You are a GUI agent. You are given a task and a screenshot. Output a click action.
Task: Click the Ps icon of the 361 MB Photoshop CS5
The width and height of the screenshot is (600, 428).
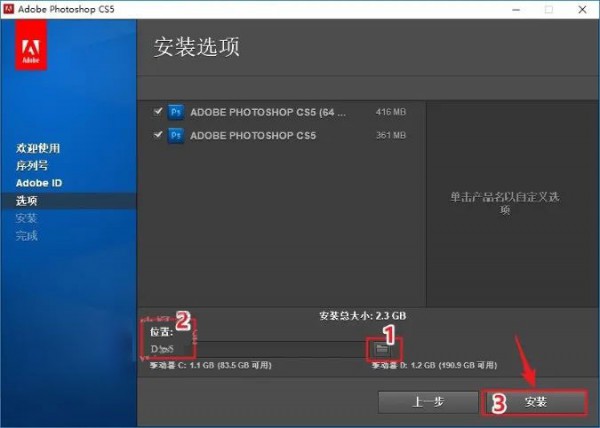[176, 135]
